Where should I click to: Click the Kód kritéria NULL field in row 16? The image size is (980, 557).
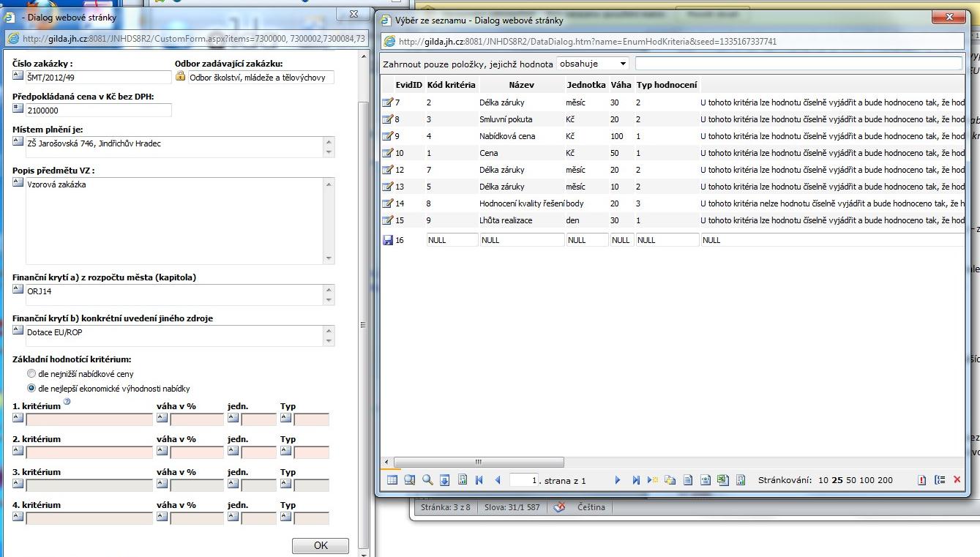click(x=452, y=240)
